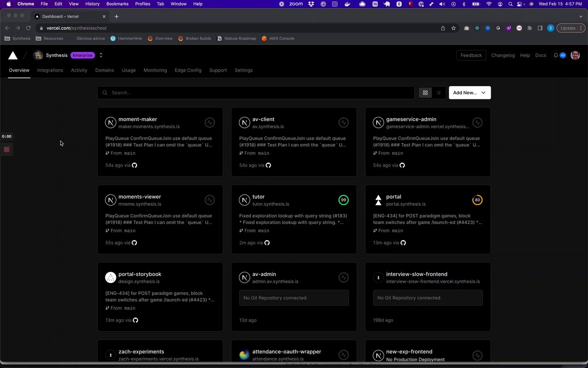
Task: Focus the project Search field
Action: 256,92
